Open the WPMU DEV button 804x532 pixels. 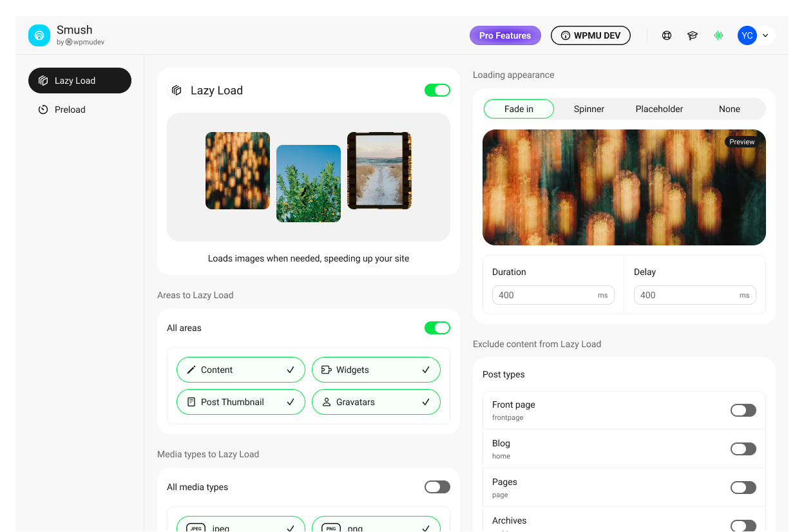click(591, 35)
